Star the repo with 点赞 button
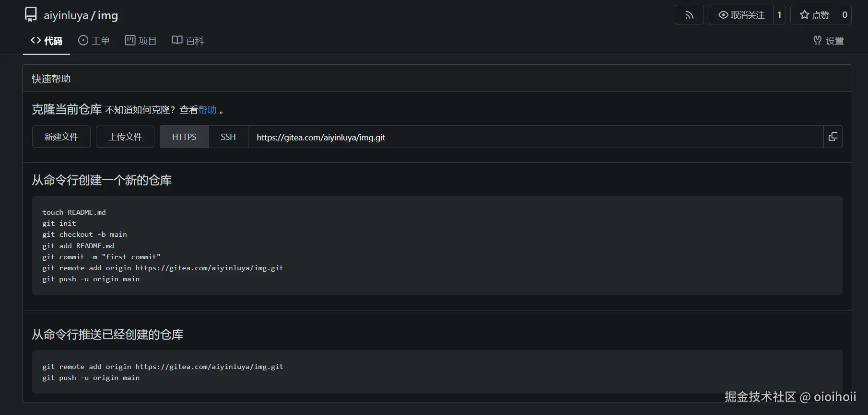The width and height of the screenshot is (868, 415). [814, 15]
